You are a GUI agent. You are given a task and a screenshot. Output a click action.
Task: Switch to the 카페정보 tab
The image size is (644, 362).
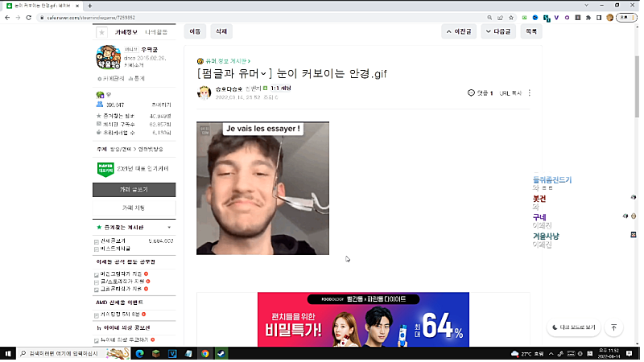click(x=127, y=32)
